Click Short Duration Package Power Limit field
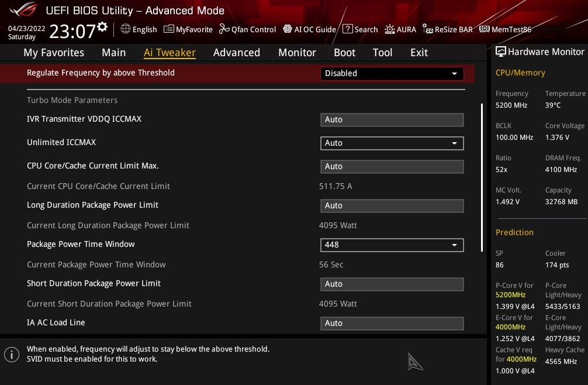Screen dimensions: 588x385 392,284
